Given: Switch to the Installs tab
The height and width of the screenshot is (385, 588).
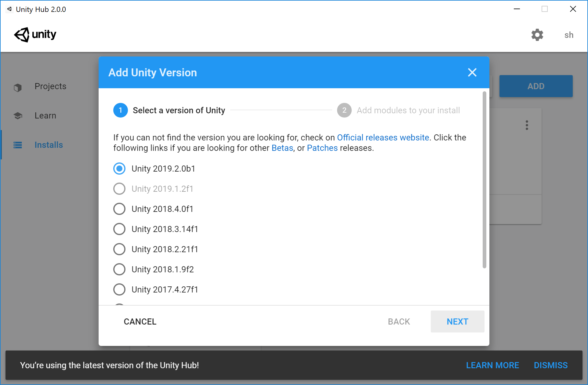Looking at the screenshot, I should pyautogui.click(x=49, y=145).
